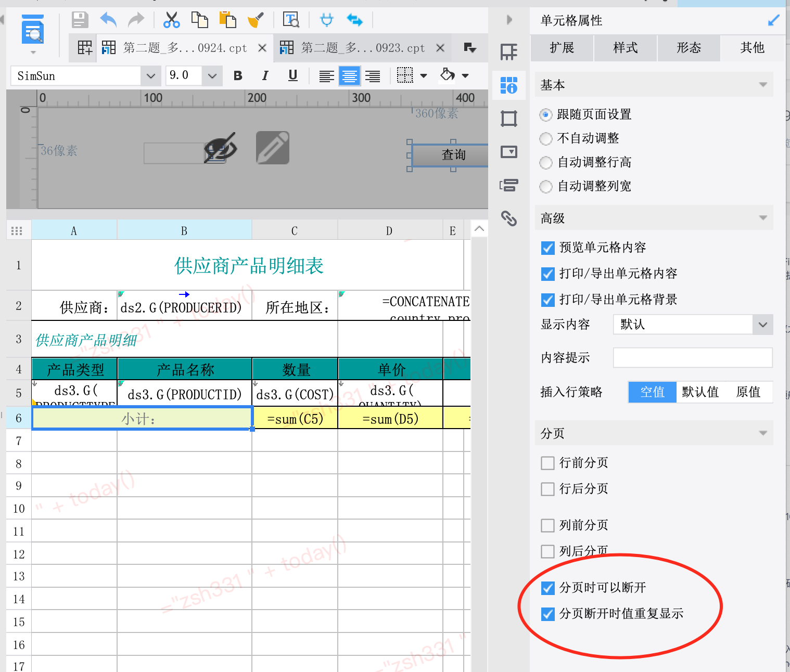Image resolution: width=790 pixels, height=672 pixels.
Task: Open the floating element side panel icon
Action: coord(509,119)
